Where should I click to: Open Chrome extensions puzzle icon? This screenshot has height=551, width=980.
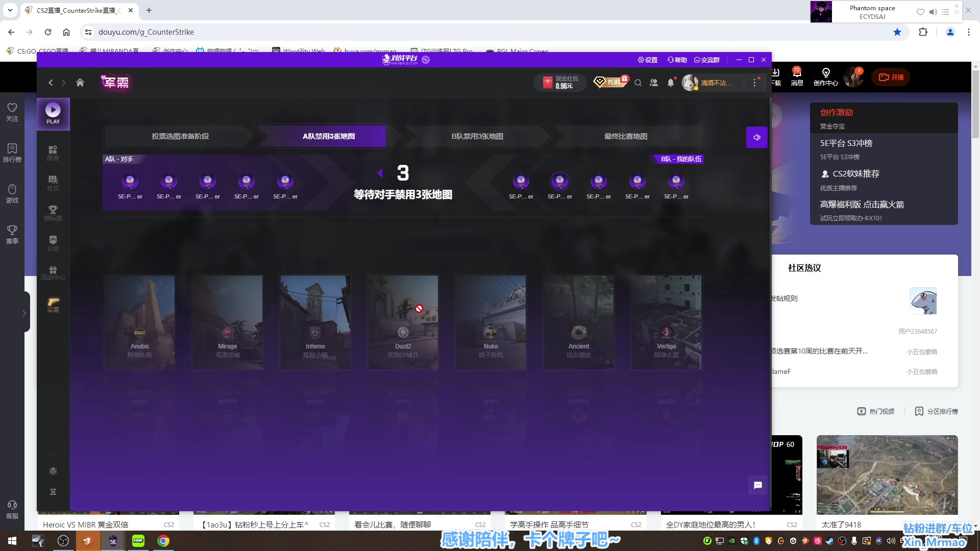[x=923, y=32]
